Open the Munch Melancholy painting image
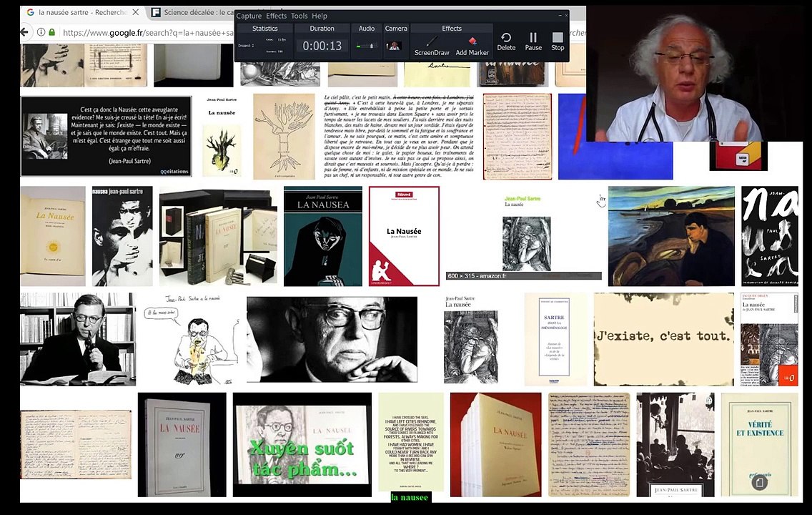Screen dimensions: 812x515 [x=671, y=236]
